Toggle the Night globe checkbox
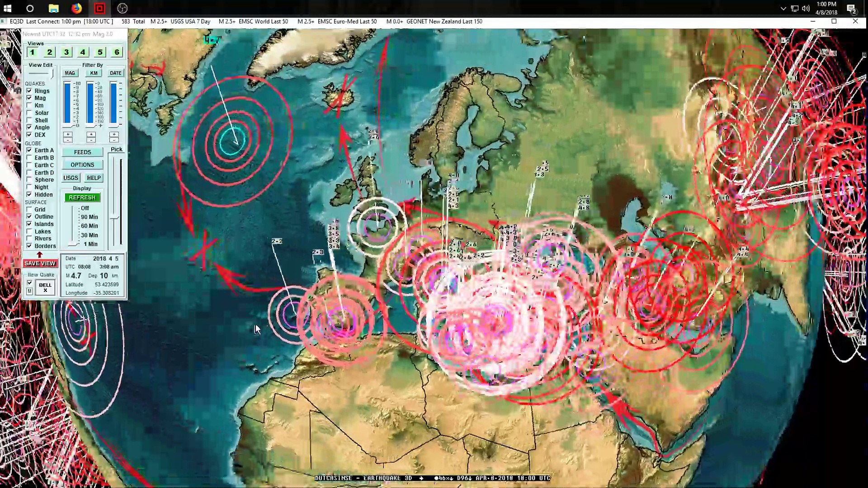 click(x=29, y=187)
